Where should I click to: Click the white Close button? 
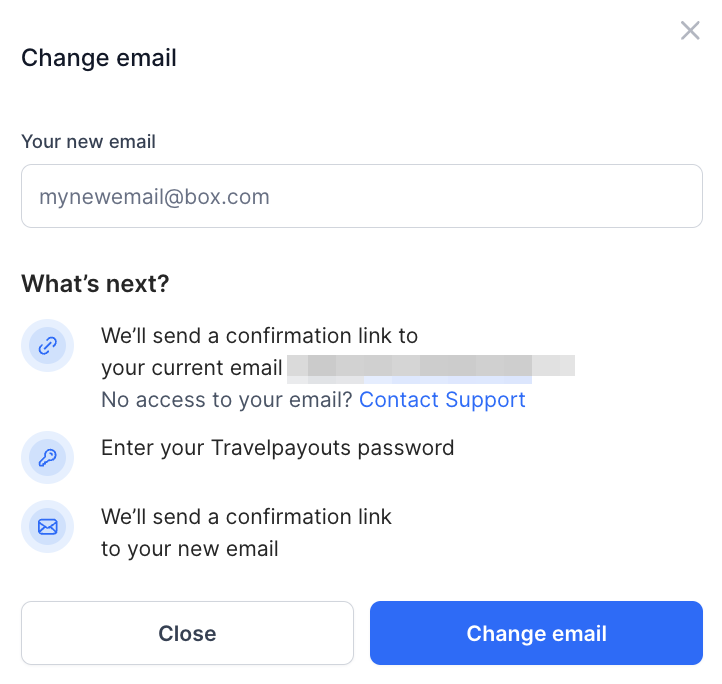[x=187, y=633]
